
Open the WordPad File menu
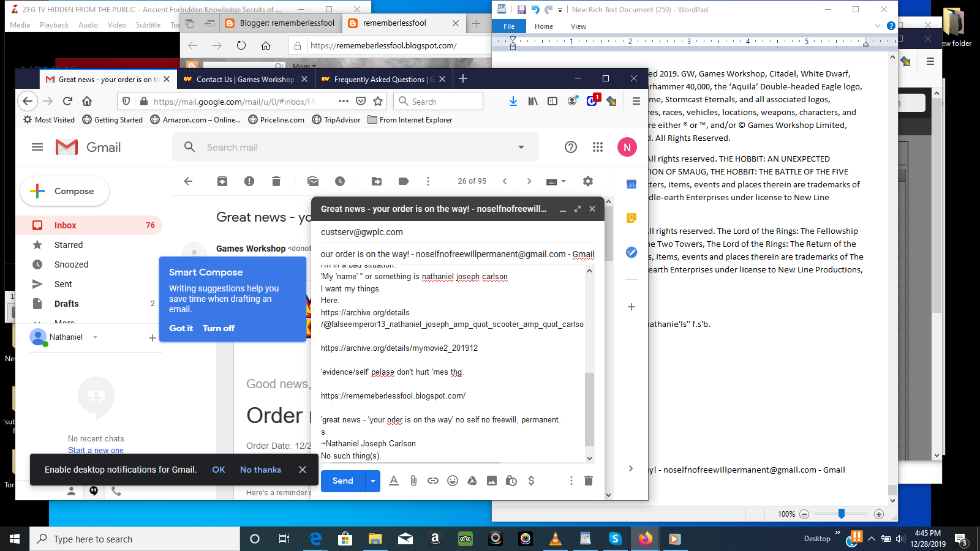coord(509,26)
